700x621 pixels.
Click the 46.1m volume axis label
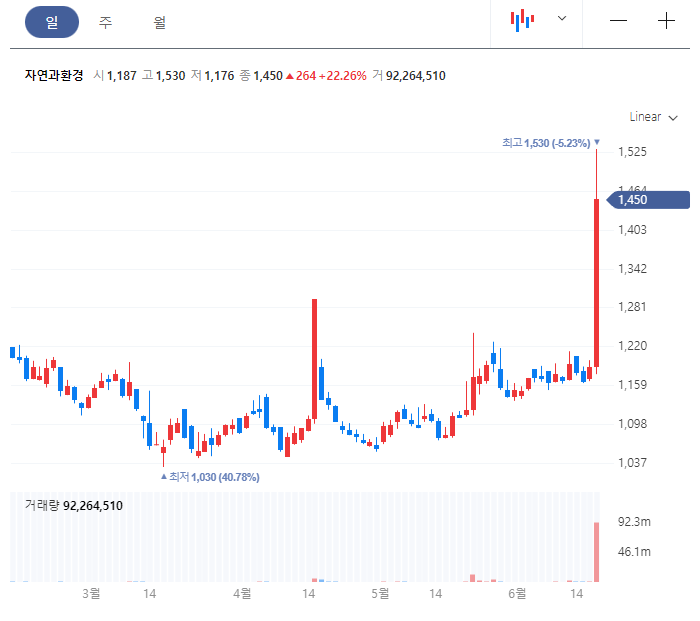634,552
